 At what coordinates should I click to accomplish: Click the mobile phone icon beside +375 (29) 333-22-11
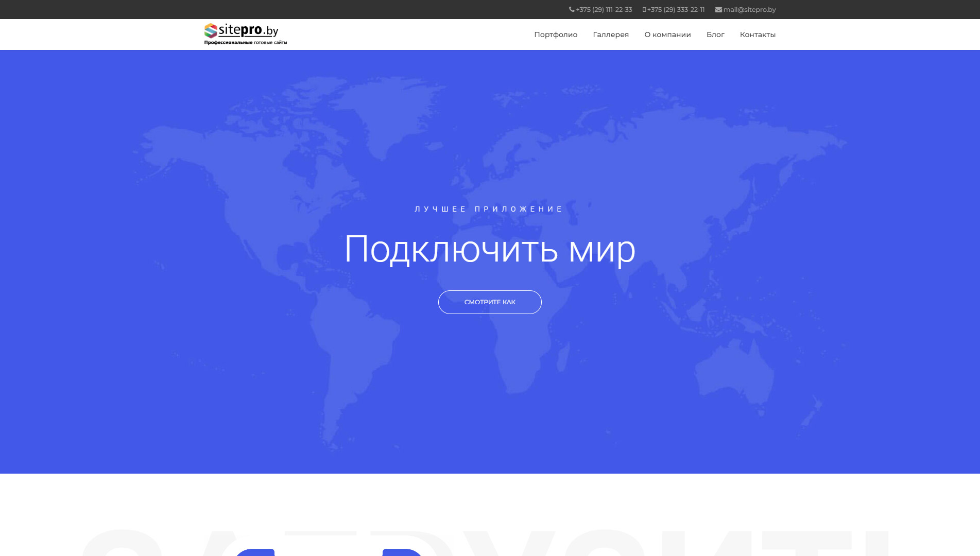click(x=643, y=9)
